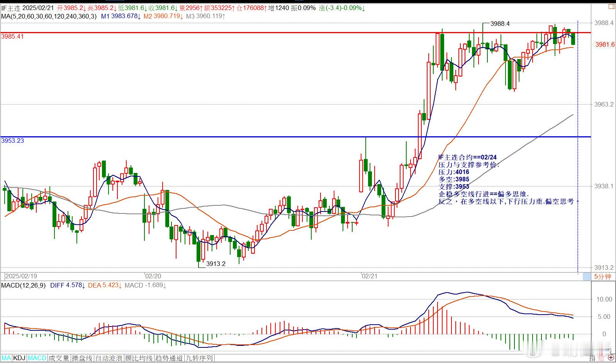Click the DIFF 4.578 value
This screenshot has height=364, width=616.
coord(68,285)
